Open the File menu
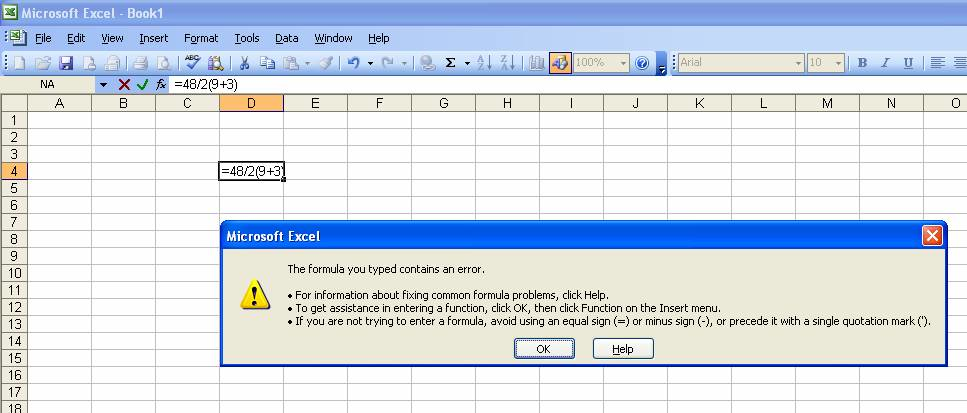This screenshot has width=967, height=413. 43,38
